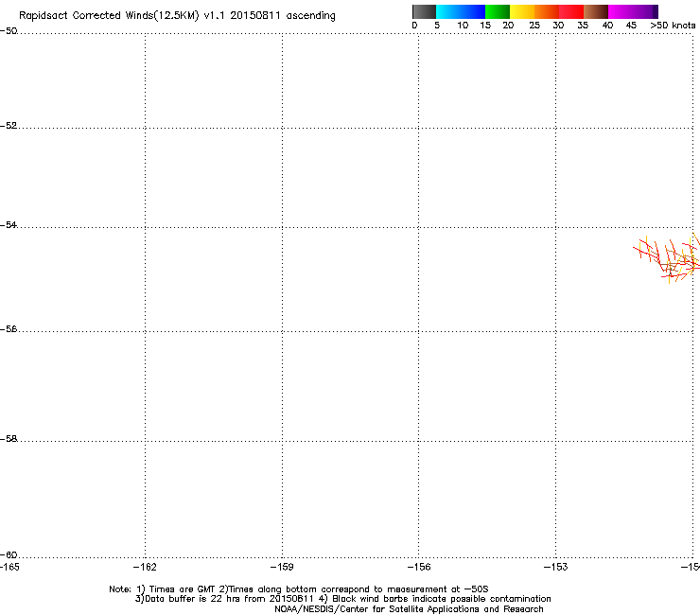Select the brown 35-40 knot color bar segment
The image size is (700, 615).
click(596, 11)
